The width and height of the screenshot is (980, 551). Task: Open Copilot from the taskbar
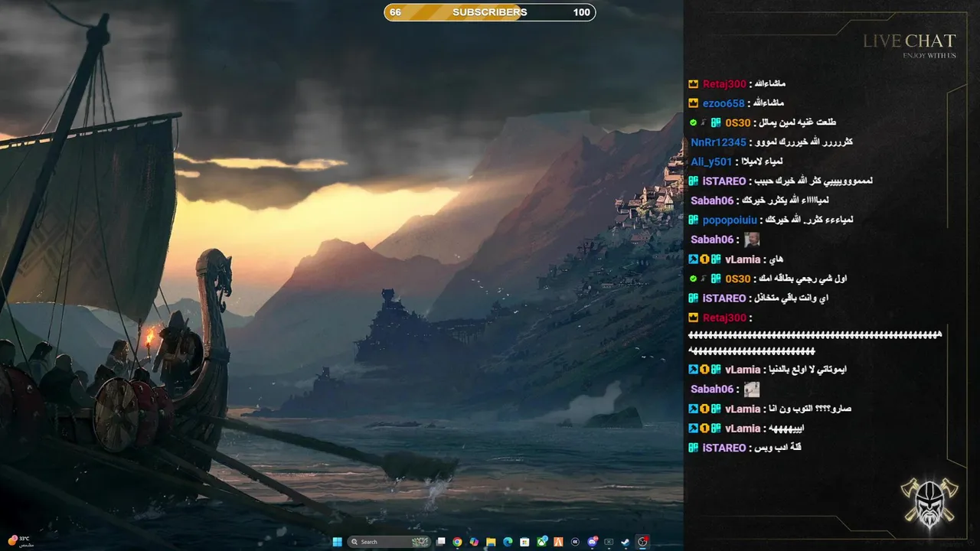474,542
